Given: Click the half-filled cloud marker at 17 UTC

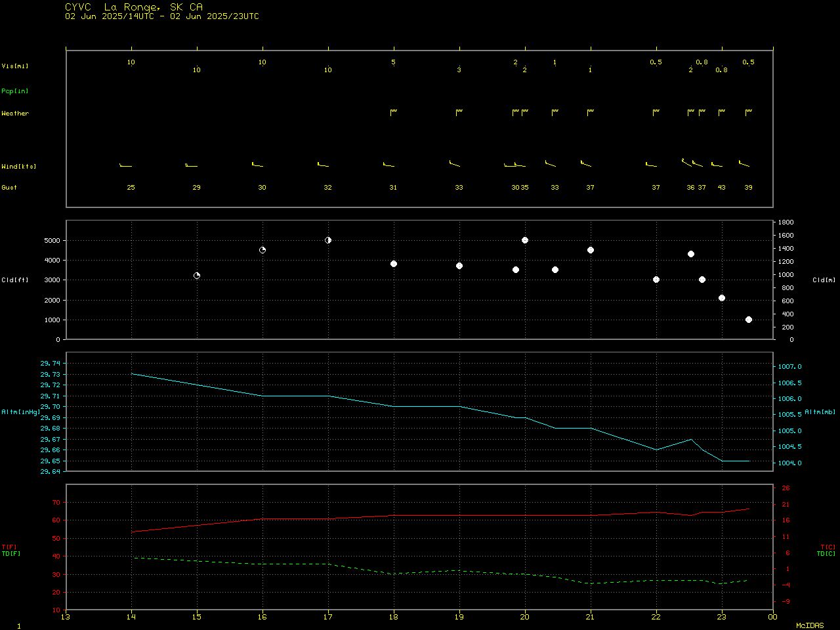Looking at the screenshot, I should coord(328,240).
